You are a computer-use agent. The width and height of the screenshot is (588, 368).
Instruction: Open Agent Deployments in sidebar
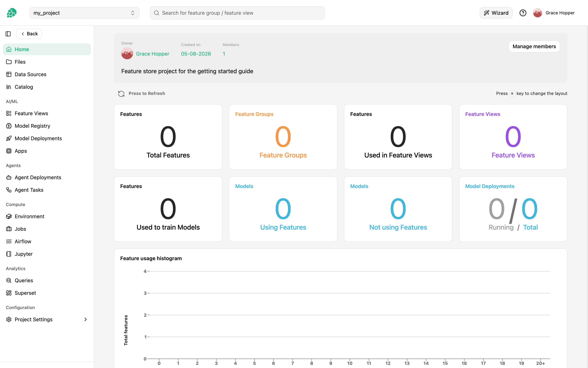point(47,177)
